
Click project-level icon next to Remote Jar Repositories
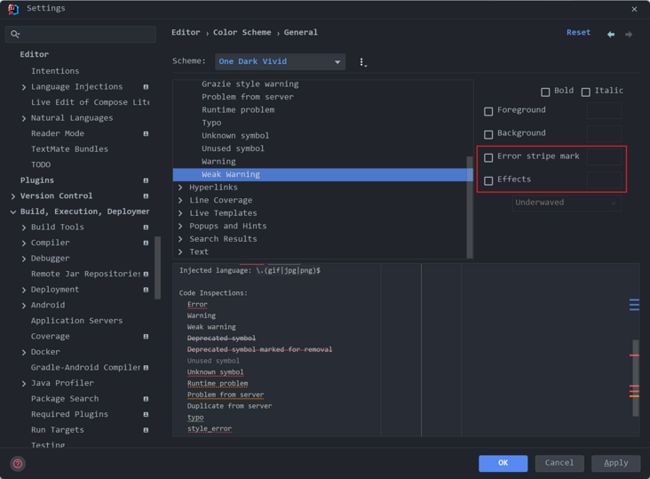[x=146, y=274]
